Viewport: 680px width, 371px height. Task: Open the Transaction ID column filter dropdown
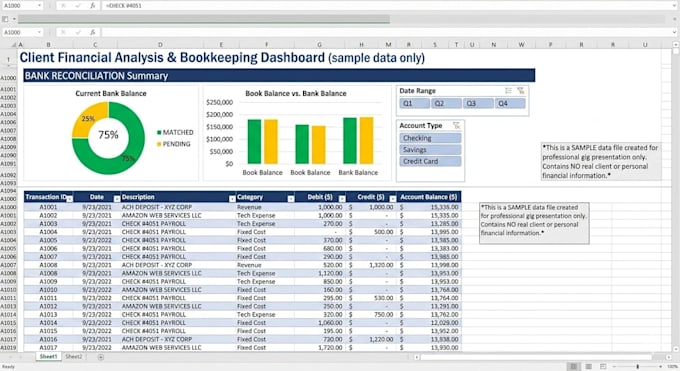69,198
